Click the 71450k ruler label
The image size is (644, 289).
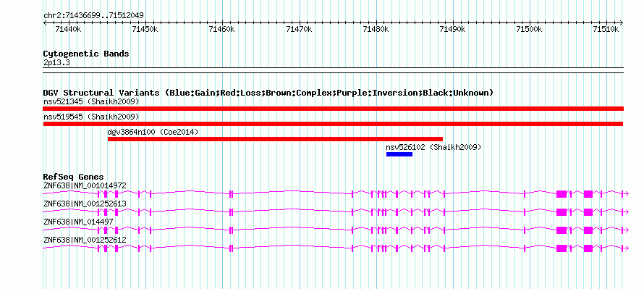[145, 29]
